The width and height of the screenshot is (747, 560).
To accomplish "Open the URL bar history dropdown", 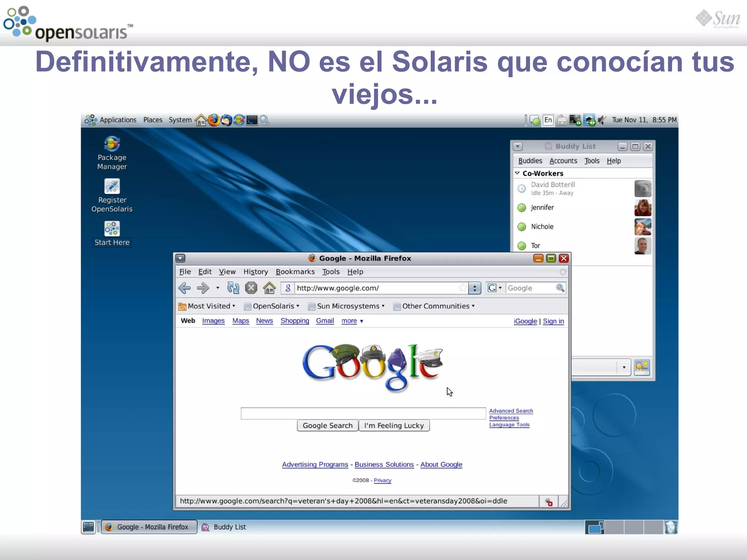I will pos(475,288).
